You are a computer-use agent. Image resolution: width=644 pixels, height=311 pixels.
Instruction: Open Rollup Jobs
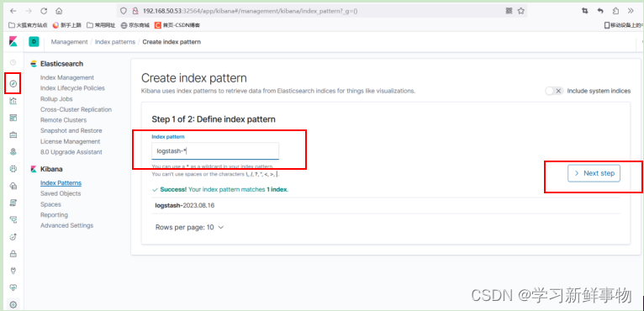coord(56,98)
